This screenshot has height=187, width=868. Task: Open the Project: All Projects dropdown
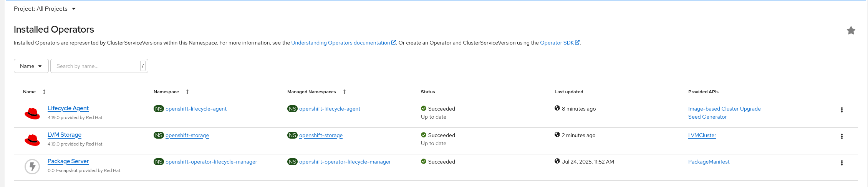coord(45,8)
